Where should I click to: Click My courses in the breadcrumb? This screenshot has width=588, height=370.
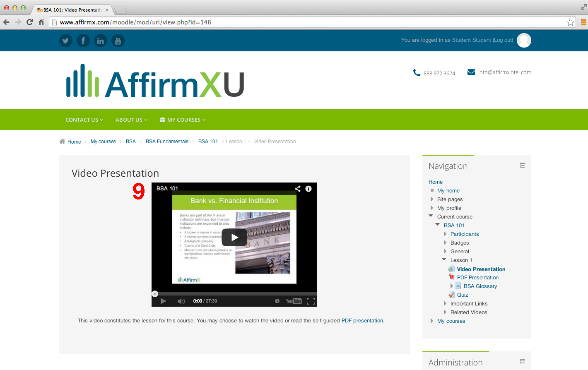(103, 142)
